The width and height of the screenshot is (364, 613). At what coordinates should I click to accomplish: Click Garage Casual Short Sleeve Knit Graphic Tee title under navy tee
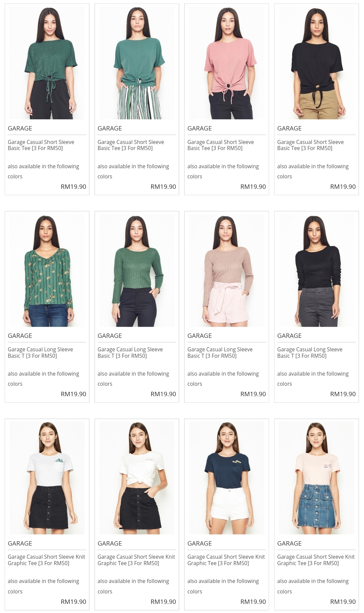click(x=226, y=560)
